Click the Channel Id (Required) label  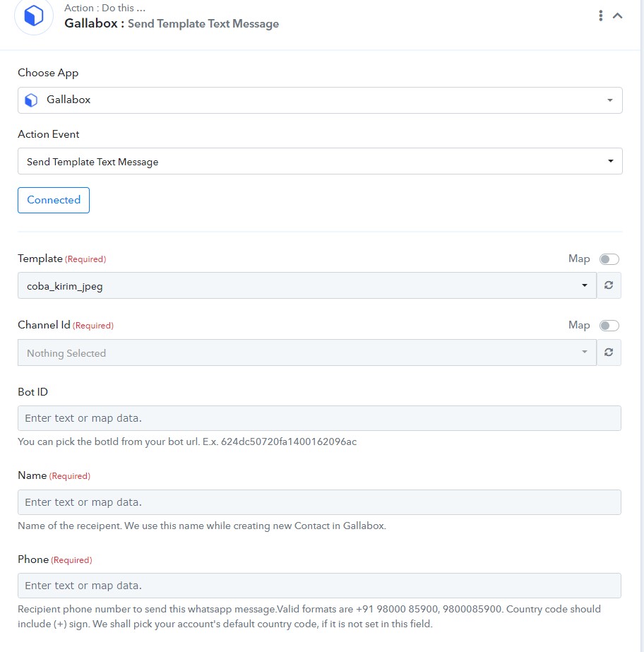click(66, 325)
